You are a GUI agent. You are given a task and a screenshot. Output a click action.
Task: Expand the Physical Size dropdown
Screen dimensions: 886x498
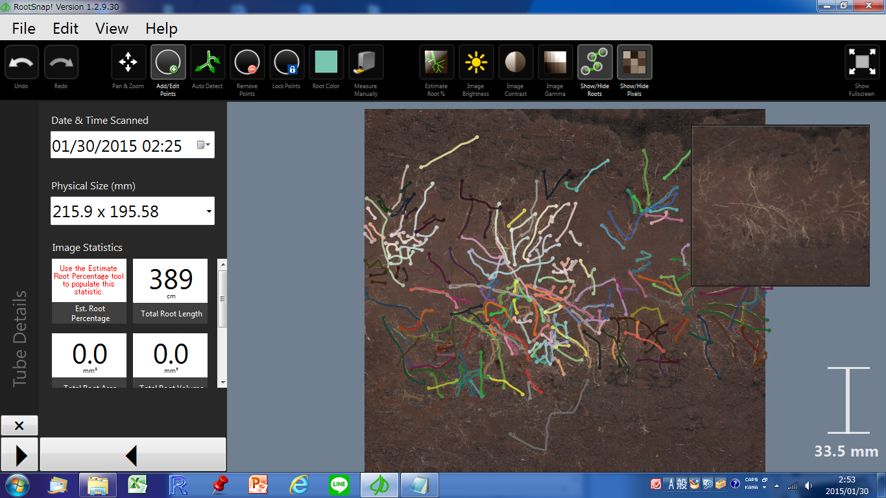[208, 212]
